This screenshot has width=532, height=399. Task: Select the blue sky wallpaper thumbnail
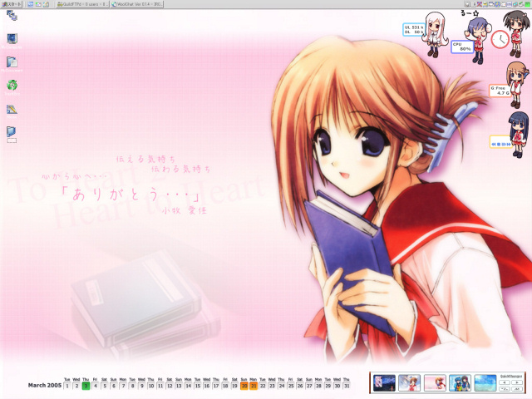click(485, 382)
